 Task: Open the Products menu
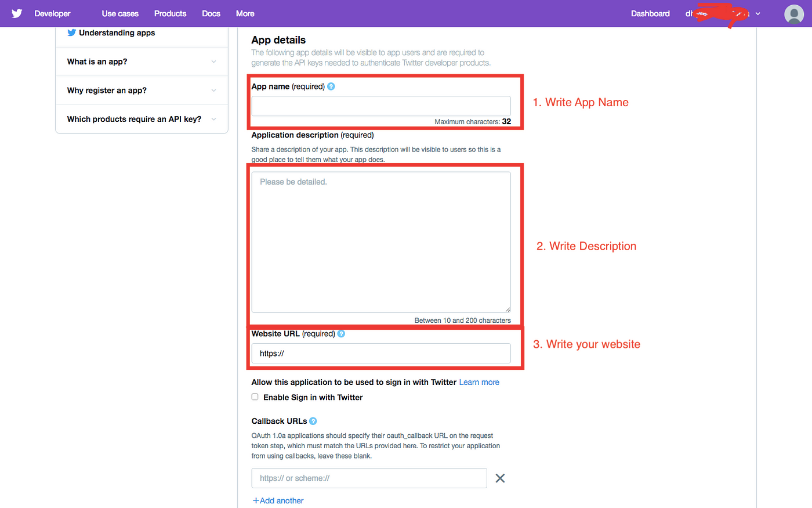pos(170,13)
